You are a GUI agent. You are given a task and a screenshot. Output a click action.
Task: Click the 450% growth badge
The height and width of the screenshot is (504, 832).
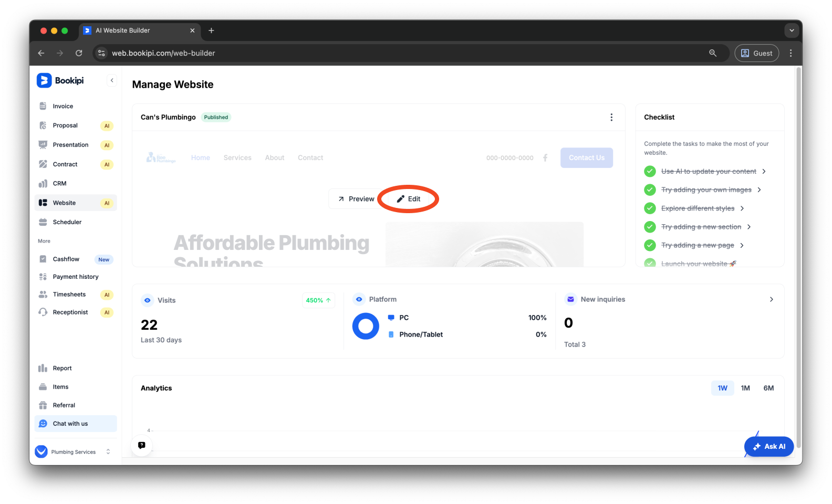point(318,300)
